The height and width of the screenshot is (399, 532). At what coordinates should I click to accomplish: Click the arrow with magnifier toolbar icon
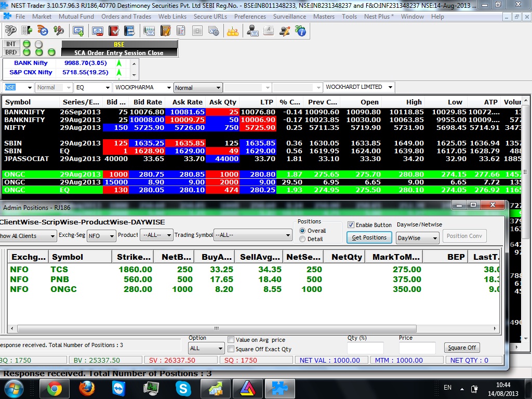pos(58,31)
